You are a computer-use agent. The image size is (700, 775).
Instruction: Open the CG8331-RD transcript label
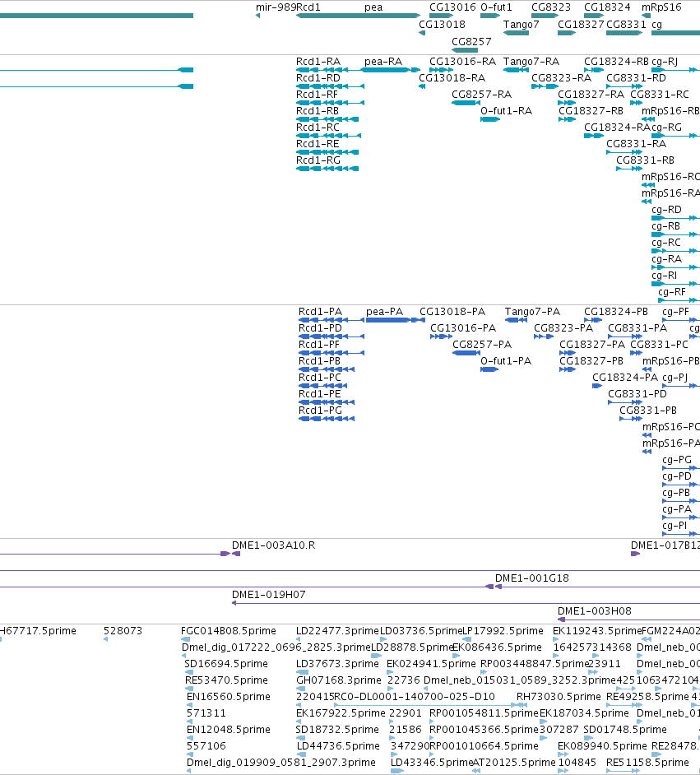637,78
